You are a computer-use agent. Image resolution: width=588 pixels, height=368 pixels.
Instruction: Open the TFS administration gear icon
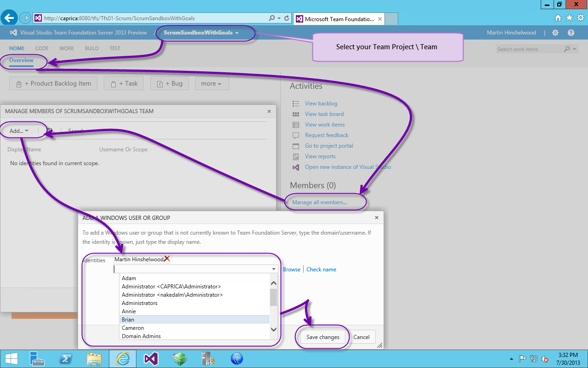point(555,33)
